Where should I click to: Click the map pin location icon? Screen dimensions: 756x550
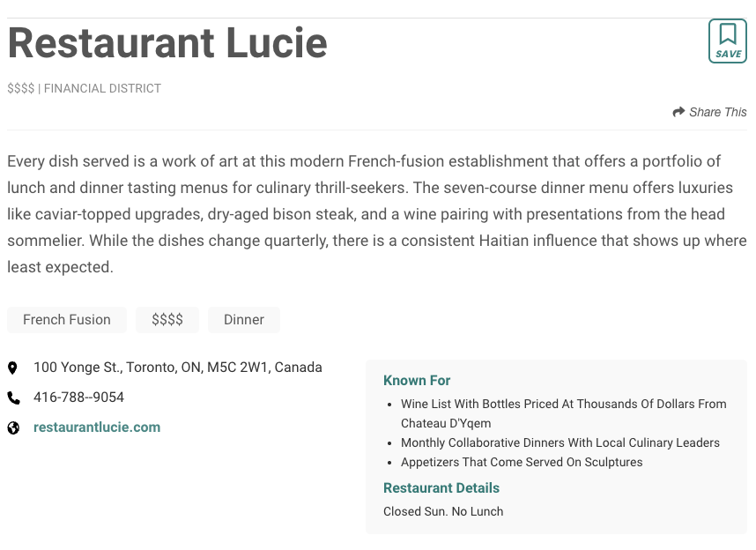coord(13,368)
